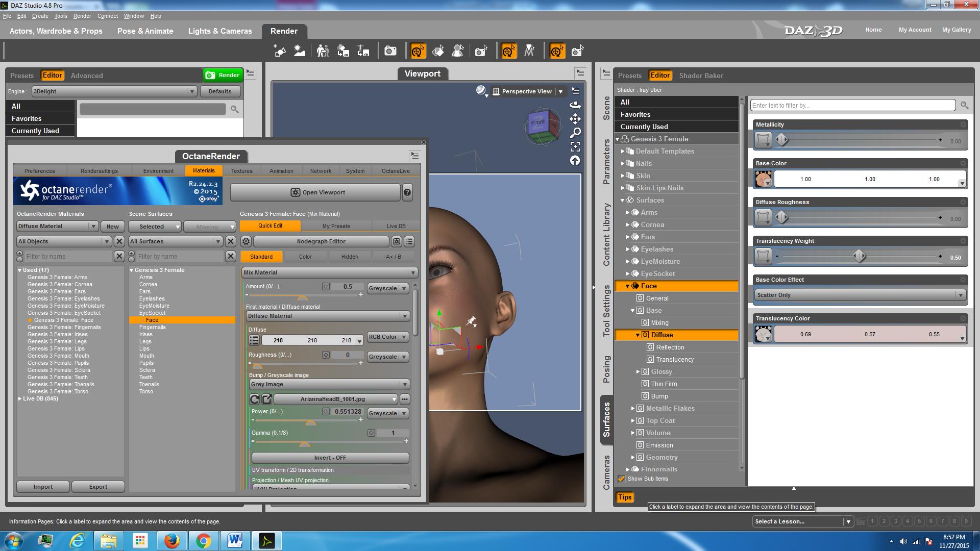Open the Engine 3Delight dropdown
The image size is (980, 551).
pos(113,91)
